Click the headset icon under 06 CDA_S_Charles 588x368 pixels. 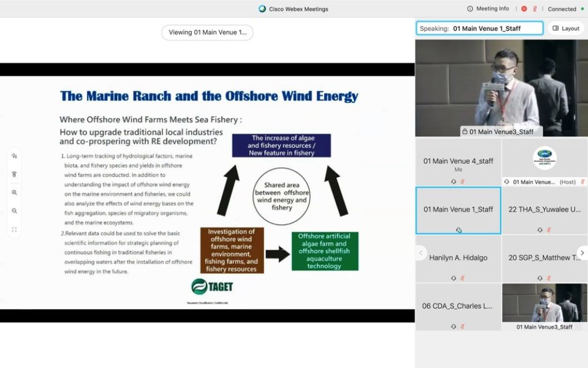453,327
